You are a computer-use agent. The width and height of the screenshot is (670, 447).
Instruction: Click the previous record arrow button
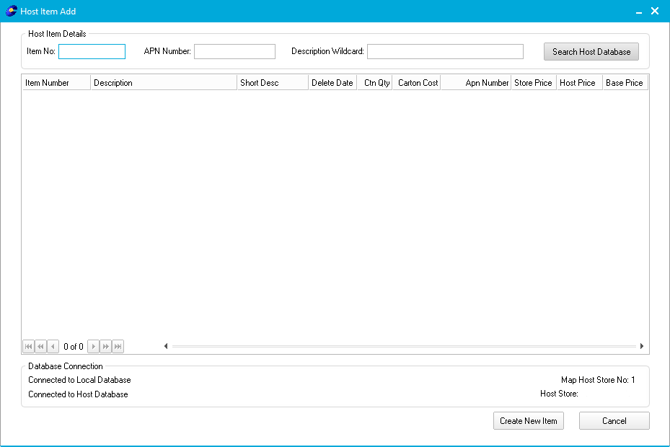click(x=53, y=346)
